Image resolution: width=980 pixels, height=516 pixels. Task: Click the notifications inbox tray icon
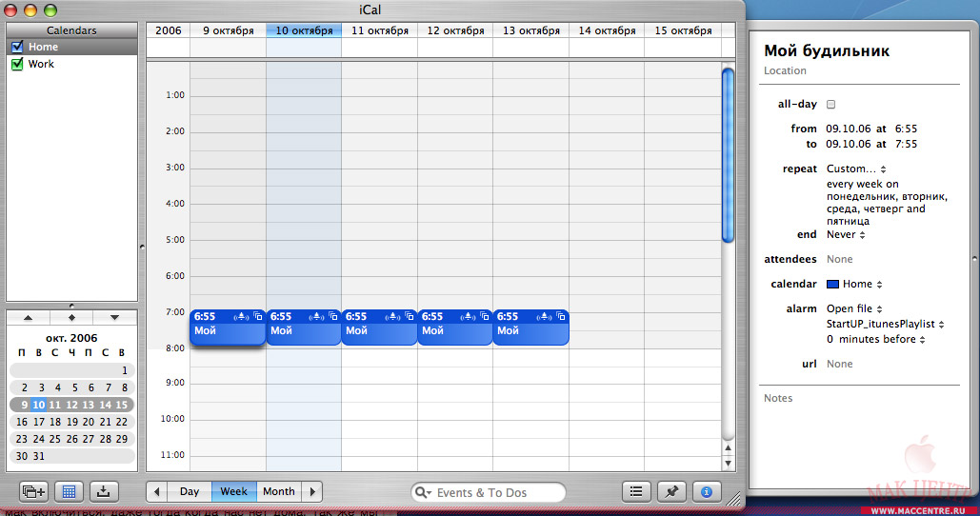(103, 492)
